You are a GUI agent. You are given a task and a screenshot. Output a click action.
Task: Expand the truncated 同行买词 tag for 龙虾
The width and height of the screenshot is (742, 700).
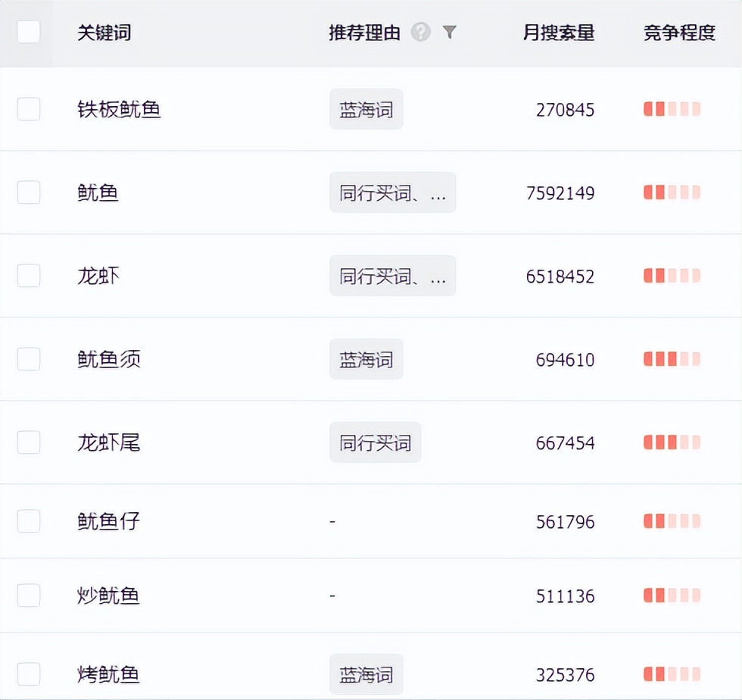click(392, 276)
